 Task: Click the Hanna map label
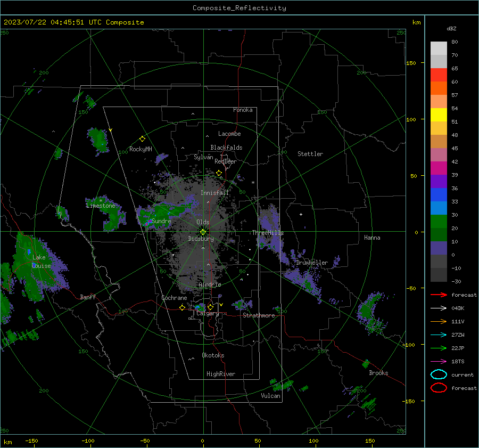coord(372,238)
